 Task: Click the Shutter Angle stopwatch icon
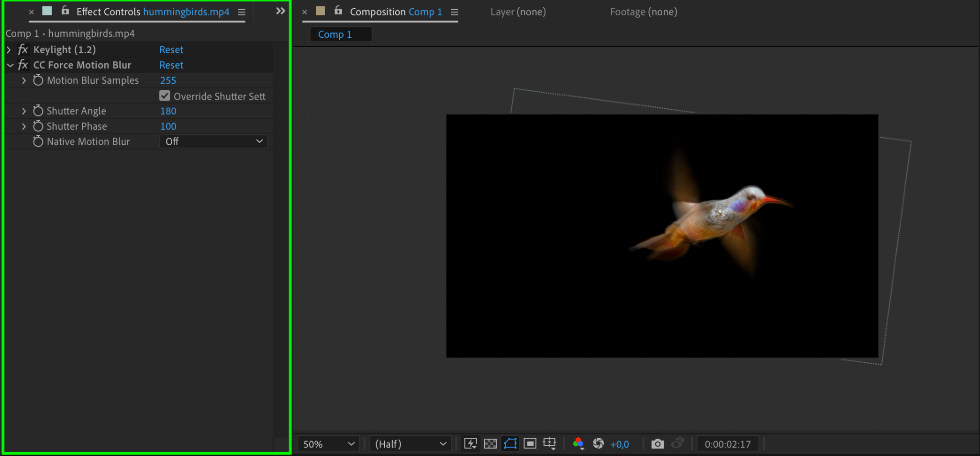(38, 111)
